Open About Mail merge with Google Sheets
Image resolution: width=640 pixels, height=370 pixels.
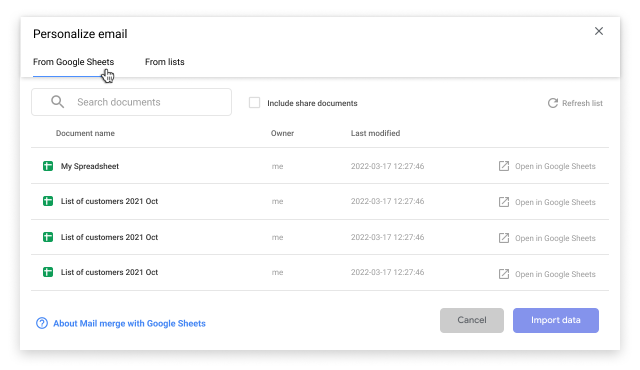coord(129,323)
